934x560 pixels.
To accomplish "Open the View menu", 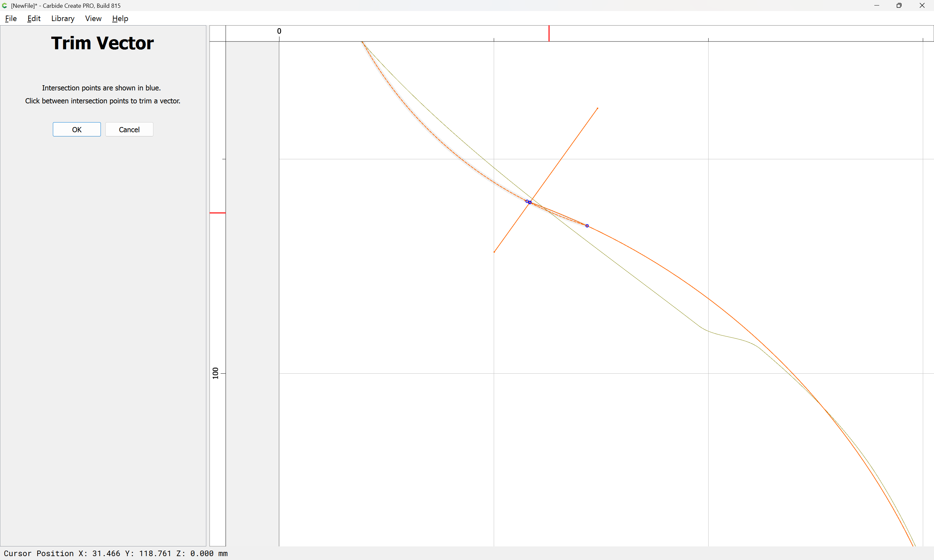I will [x=93, y=18].
